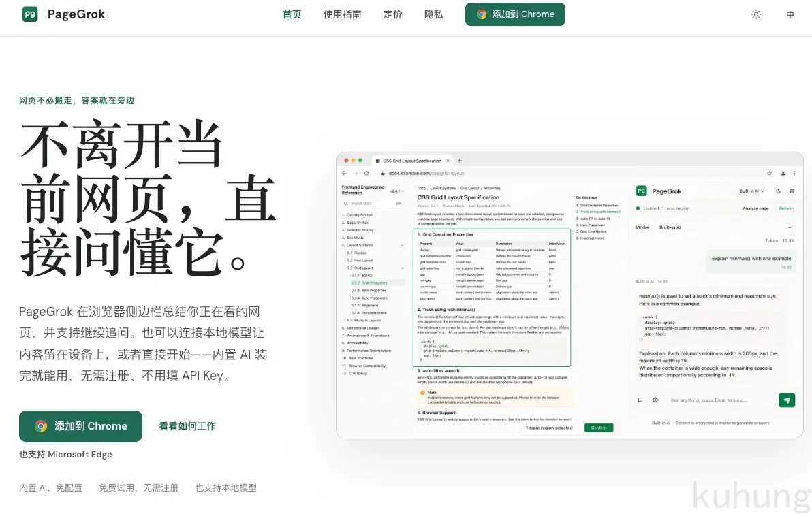Click the green Confirm button in demo
Viewport: 812px width, 514px height.
599,428
